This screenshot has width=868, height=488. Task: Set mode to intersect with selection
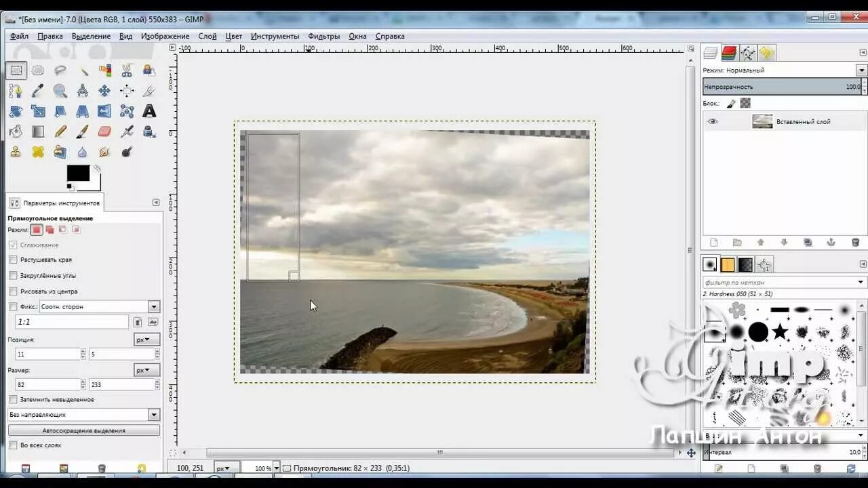(76, 230)
